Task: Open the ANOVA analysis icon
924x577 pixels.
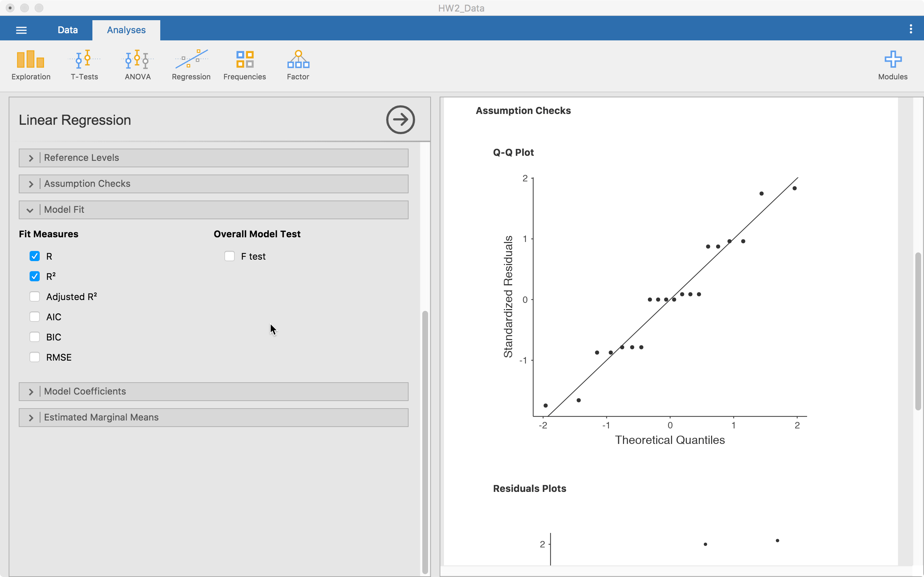Action: [138, 64]
